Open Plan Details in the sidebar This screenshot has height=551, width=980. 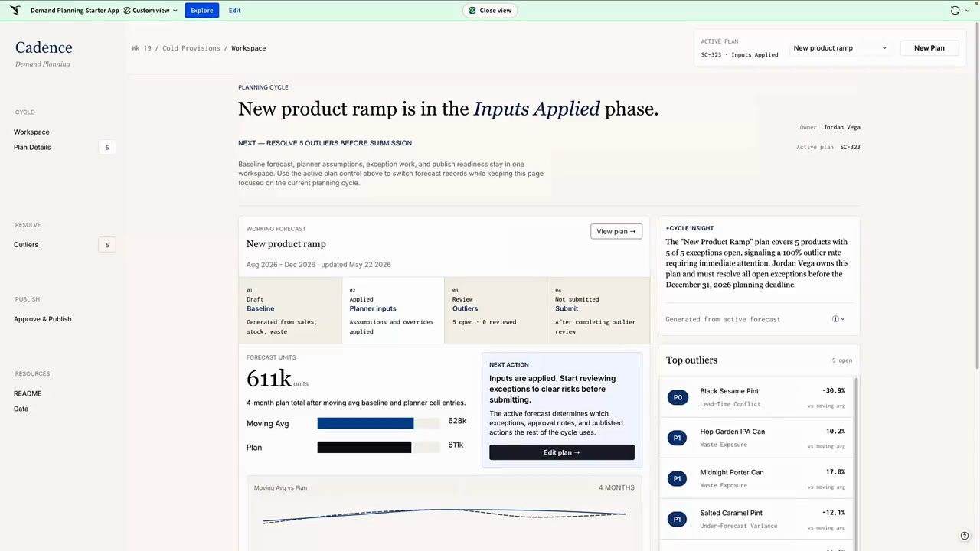32,148
